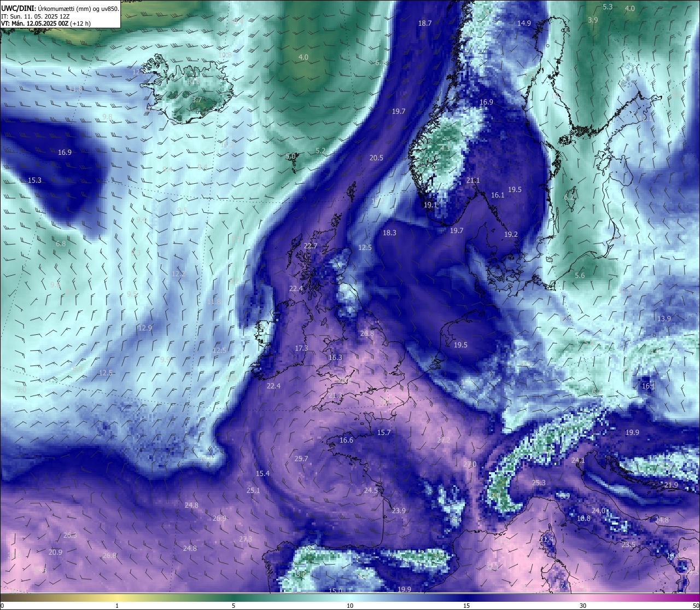The height and width of the screenshot is (610, 700).
Task: Select the 22.7 value over Scotland
Action: pyautogui.click(x=310, y=246)
